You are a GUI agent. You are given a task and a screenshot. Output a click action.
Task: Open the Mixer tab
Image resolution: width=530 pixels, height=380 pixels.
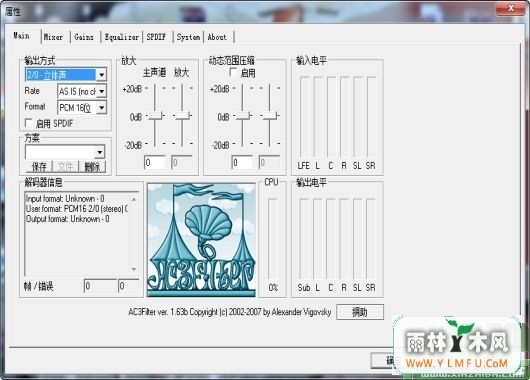tap(54, 37)
